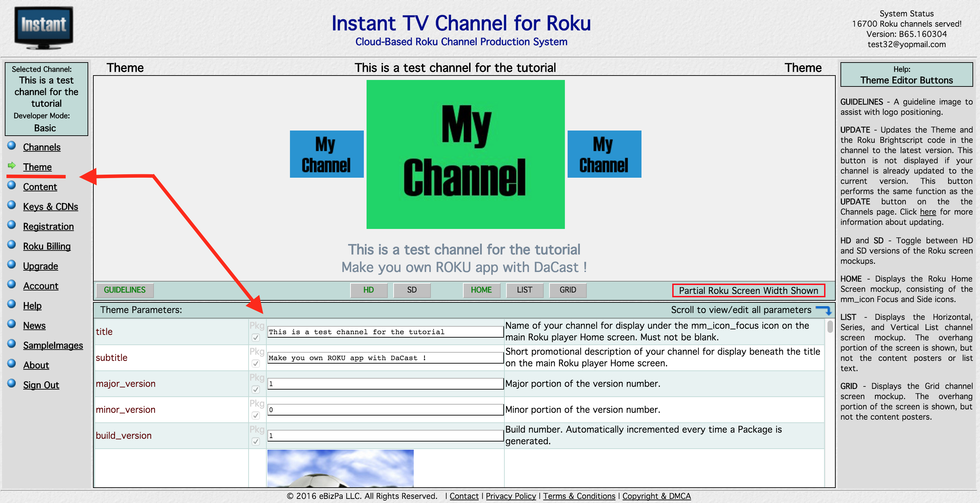This screenshot has height=503, width=980.
Task: Click the blue bullet beside Content
Action: pyautogui.click(x=12, y=185)
